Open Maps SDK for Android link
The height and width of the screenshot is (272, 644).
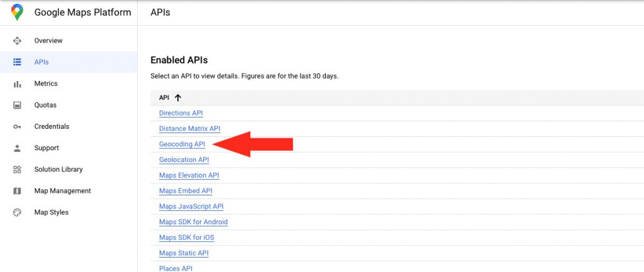pyautogui.click(x=194, y=222)
